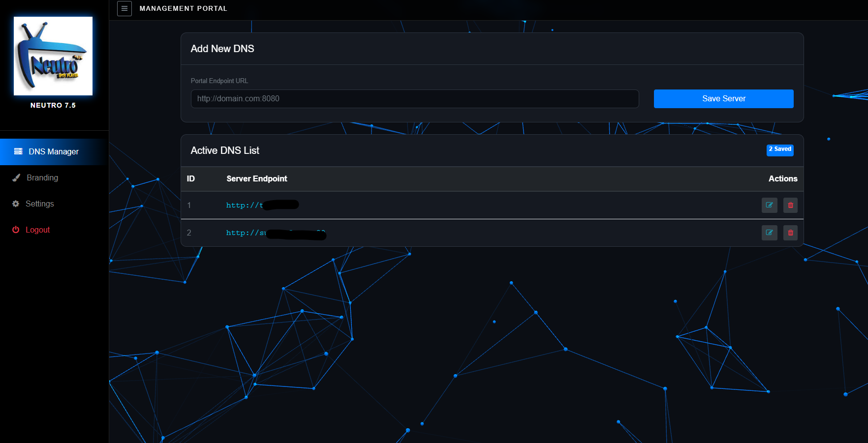The image size is (868, 443).
Task: Click the Settings gear icon
Action: pyautogui.click(x=16, y=204)
